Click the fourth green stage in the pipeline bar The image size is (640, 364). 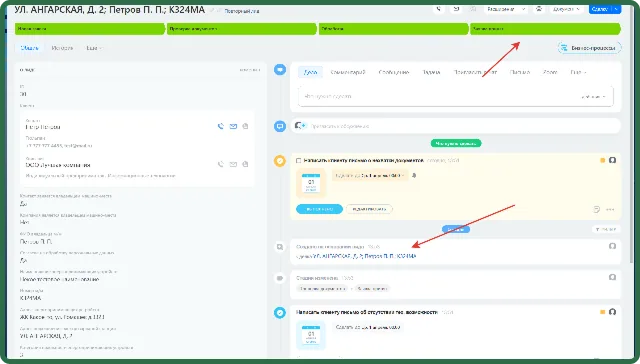pyautogui.click(x=545, y=29)
